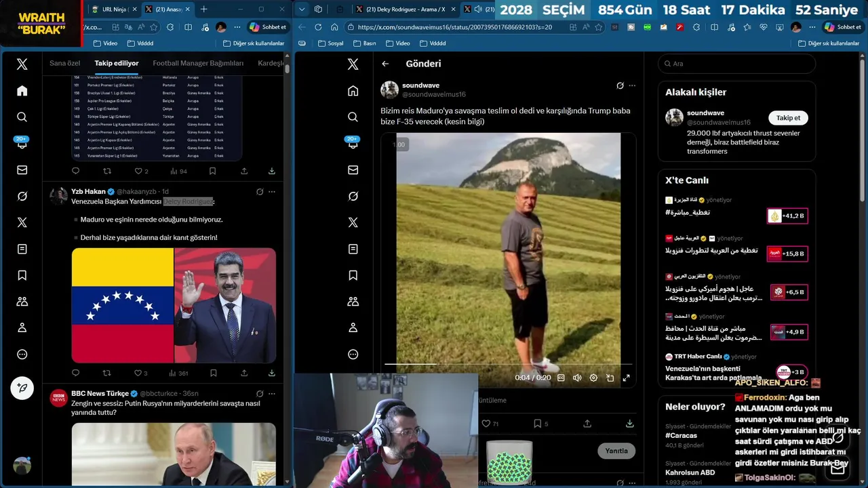Screen dimensions: 868x488
Task: Open the Sosyal bookmarks folder
Action: point(330,43)
